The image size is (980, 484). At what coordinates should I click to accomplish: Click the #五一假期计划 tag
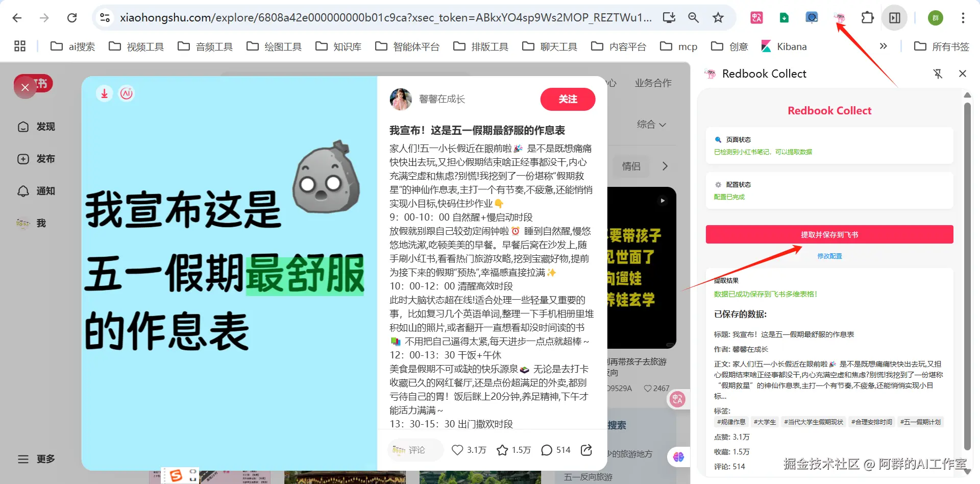click(920, 422)
